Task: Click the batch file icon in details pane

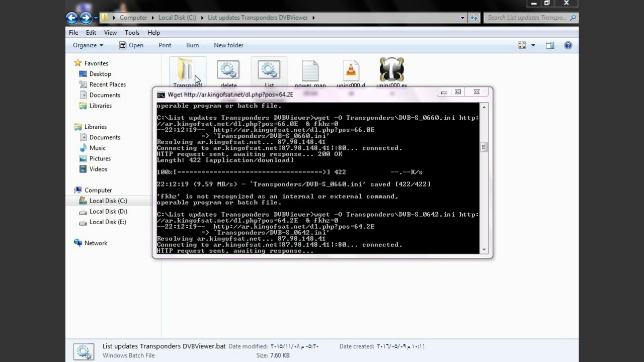Action: pos(84,351)
